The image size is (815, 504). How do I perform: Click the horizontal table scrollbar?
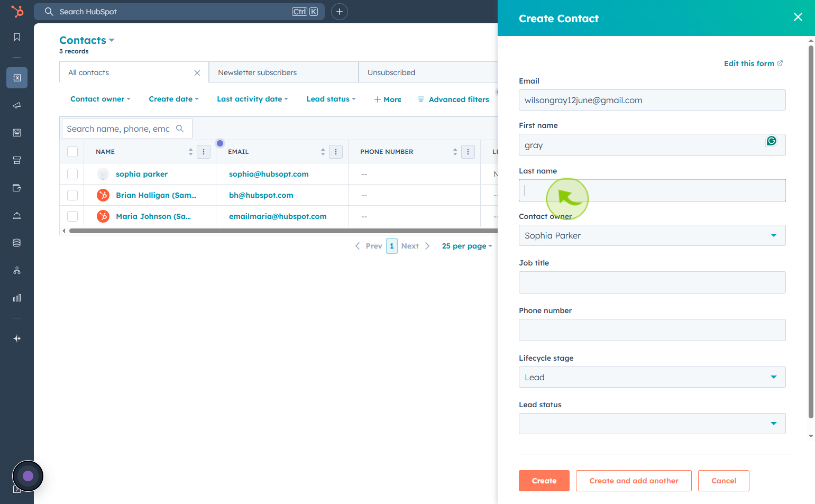pos(283,231)
